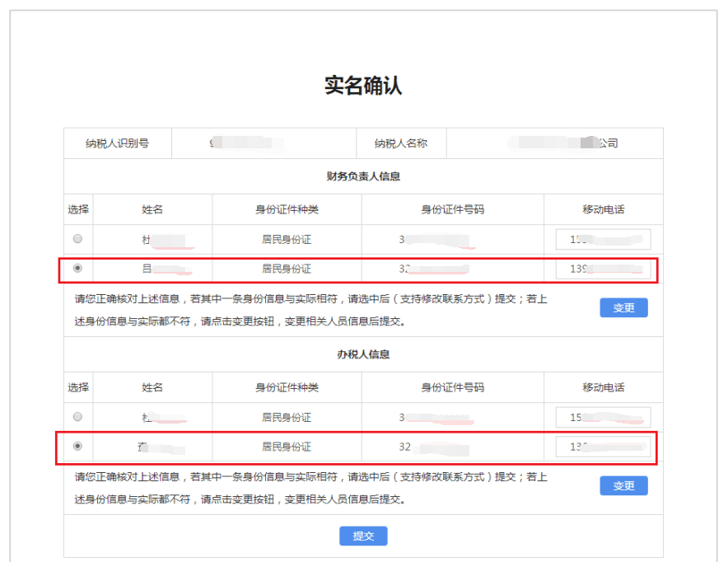
Task: Select the unchecked radio in 办税人信息 table
Action: [x=77, y=417]
